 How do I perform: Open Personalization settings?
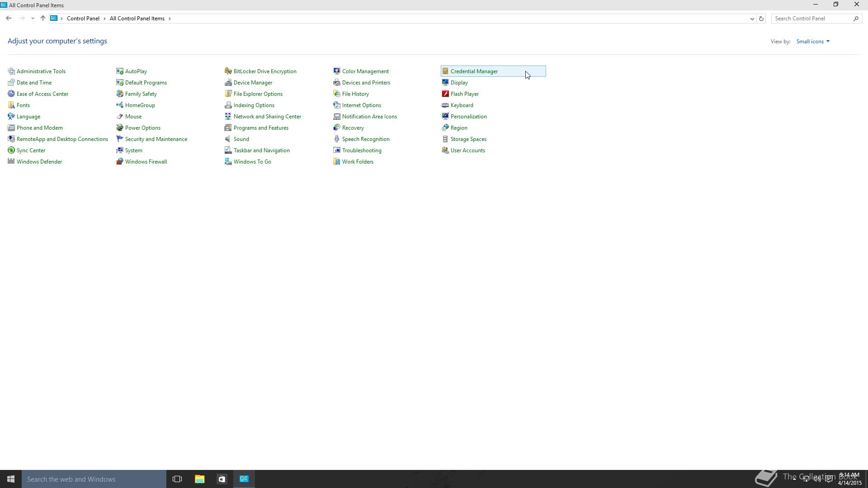(x=468, y=117)
